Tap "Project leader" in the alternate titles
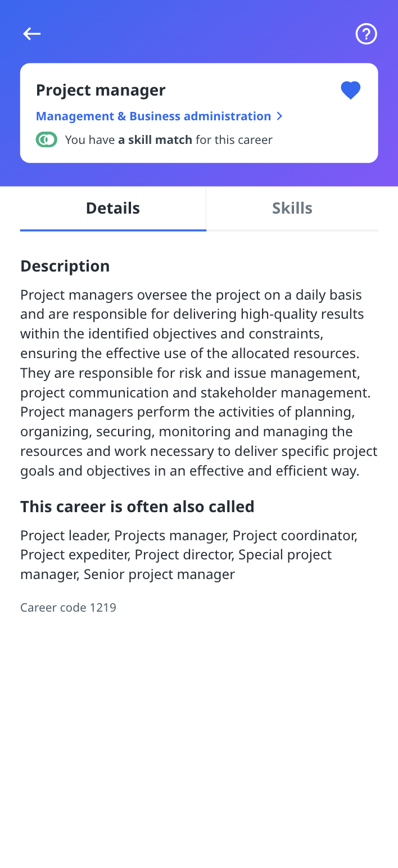 pyautogui.click(x=65, y=535)
